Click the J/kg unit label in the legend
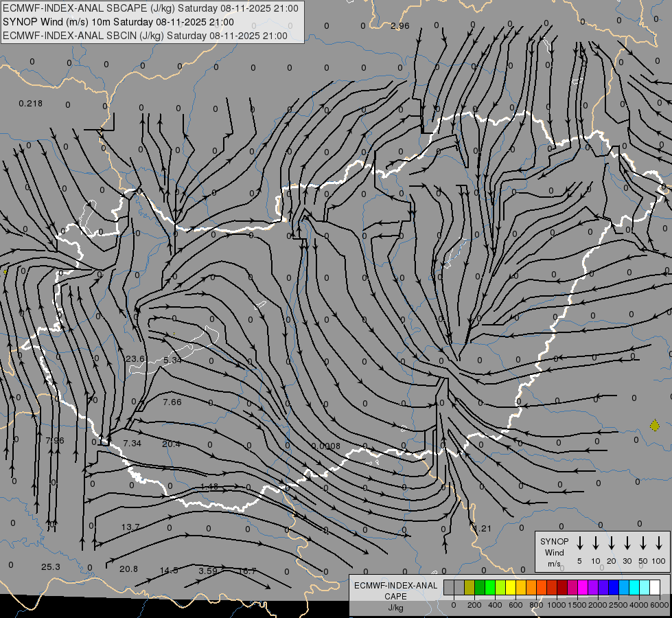The width and height of the screenshot is (672, 618). 395,608
